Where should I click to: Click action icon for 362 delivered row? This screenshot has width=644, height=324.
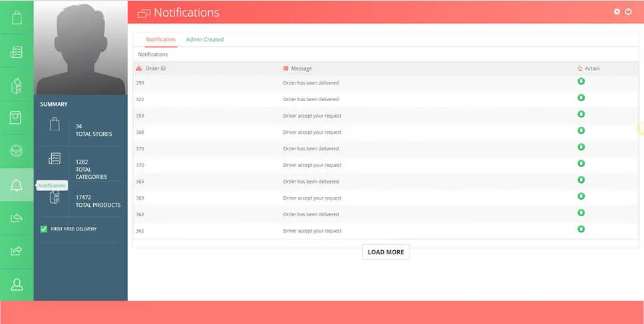tap(581, 213)
